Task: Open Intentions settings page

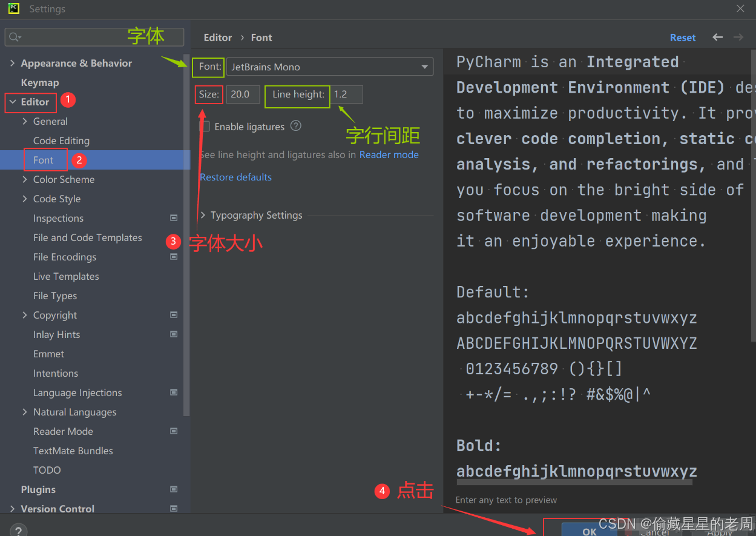Action: point(56,373)
